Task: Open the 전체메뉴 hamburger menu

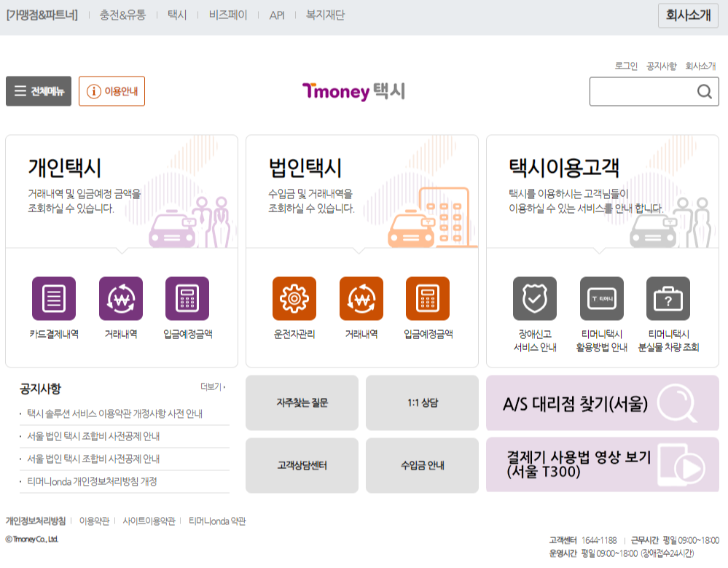Action: [39, 91]
